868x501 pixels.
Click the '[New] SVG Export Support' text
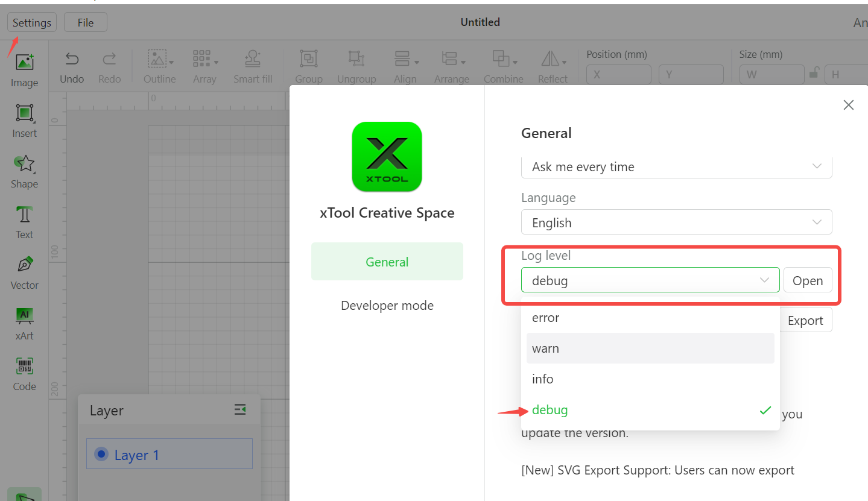click(x=658, y=470)
